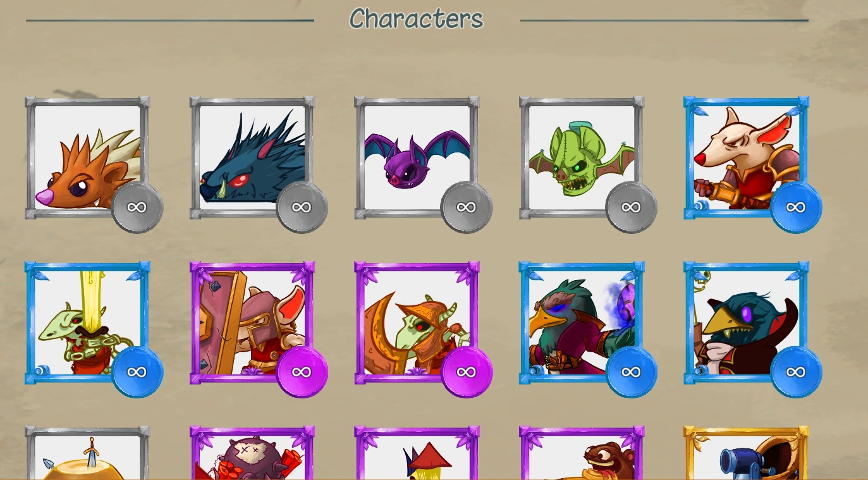Click the gray infinity badge on hedgehog card

pos(137,207)
